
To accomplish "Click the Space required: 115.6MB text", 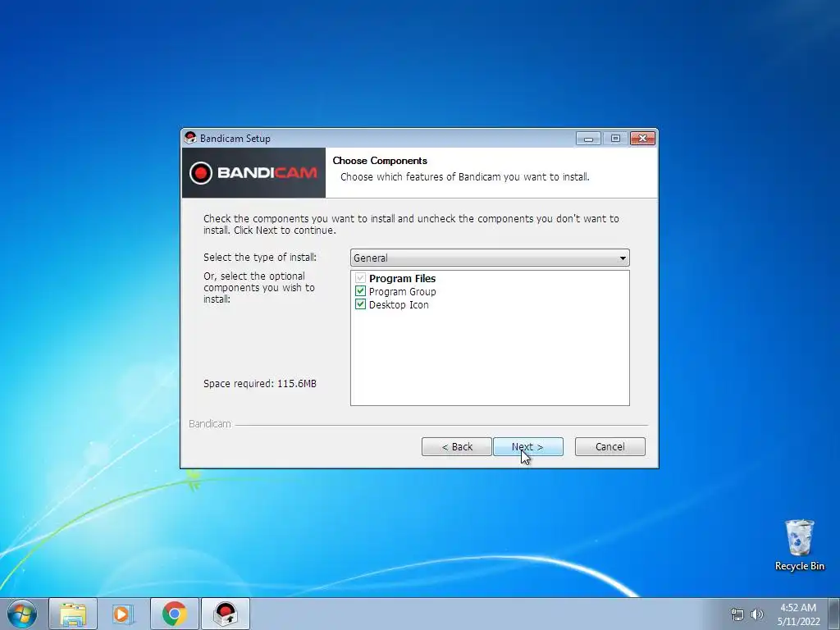I will pos(260,384).
